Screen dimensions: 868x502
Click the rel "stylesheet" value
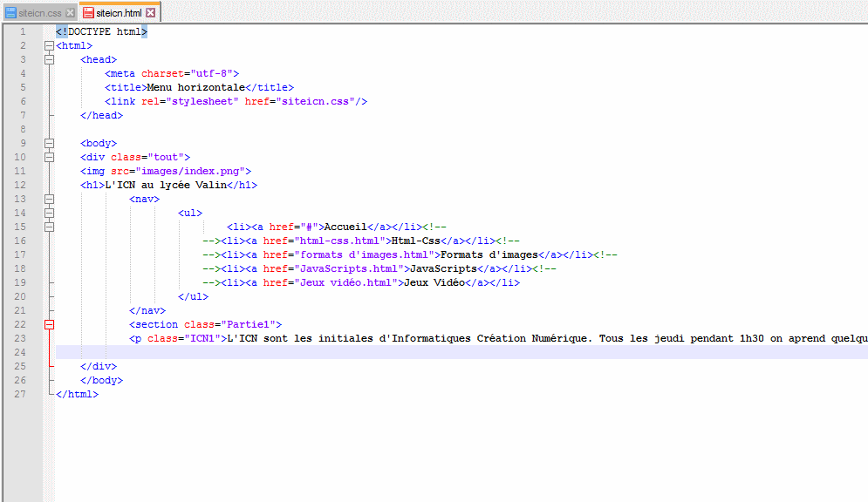202,101
